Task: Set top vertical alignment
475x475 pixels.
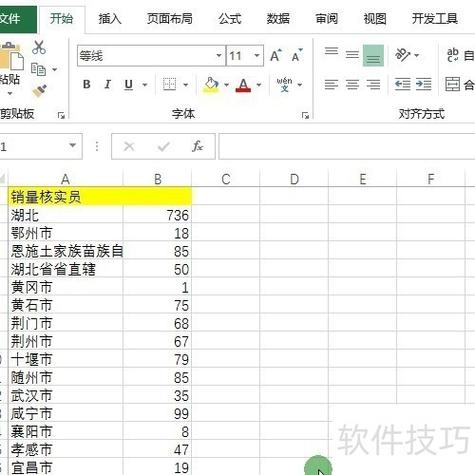Action: (331, 52)
